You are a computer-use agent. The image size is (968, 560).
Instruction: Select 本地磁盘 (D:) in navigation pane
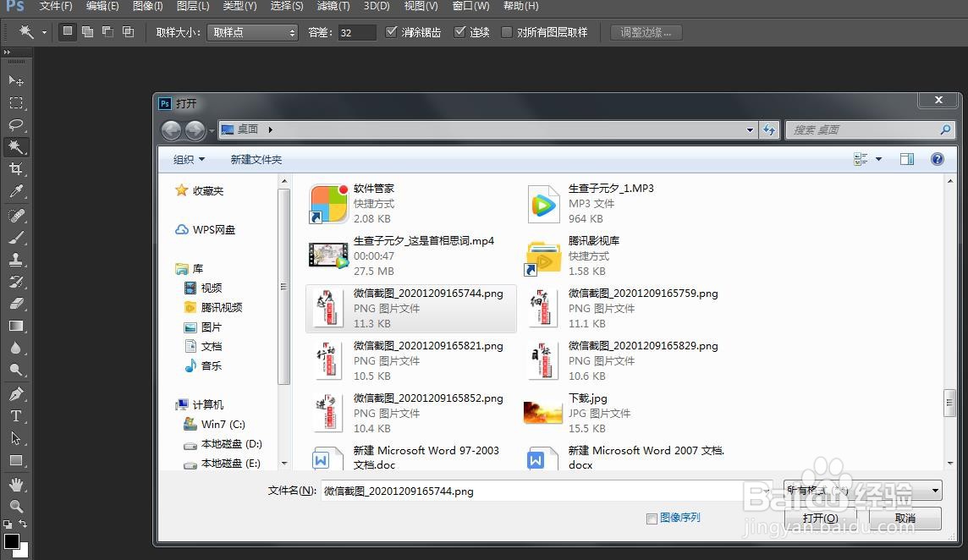(x=223, y=444)
